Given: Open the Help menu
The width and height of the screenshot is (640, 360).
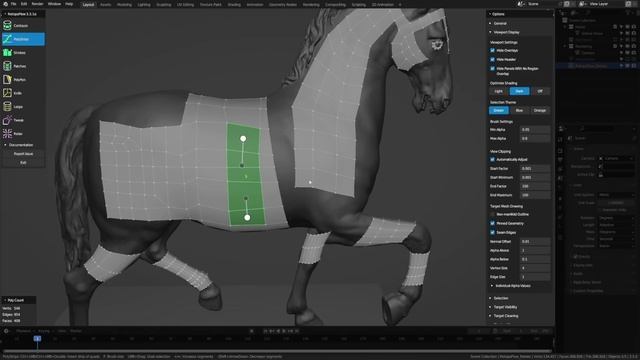Looking at the screenshot, I should [x=69, y=4].
